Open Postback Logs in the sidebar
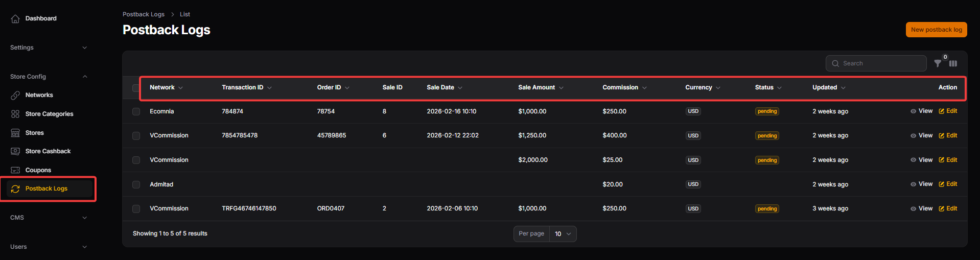The image size is (980, 260). tap(46, 188)
